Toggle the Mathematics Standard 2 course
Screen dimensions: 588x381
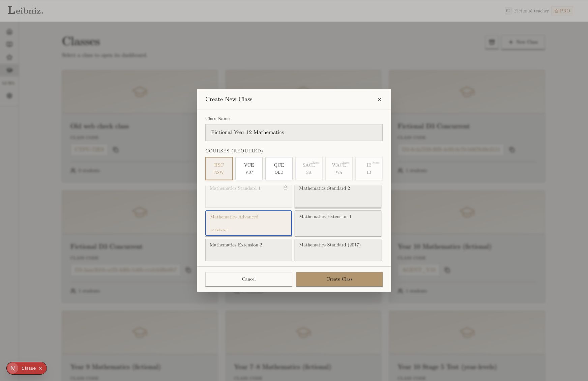(x=338, y=196)
